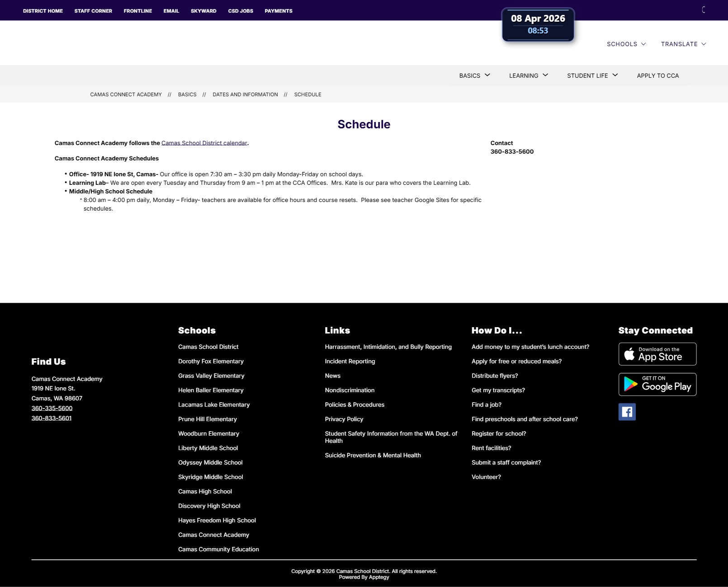This screenshot has height=587, width=728.
Task: Open Find a job link
Action: pyautogui.click(x=487, y=404)
